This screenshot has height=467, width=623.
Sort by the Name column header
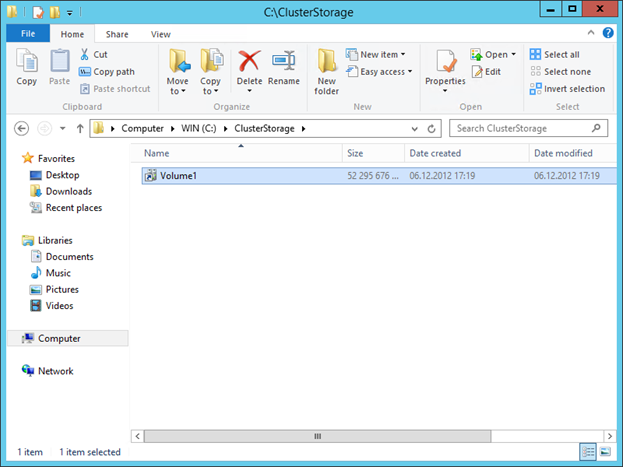click(x=236, y=153)
